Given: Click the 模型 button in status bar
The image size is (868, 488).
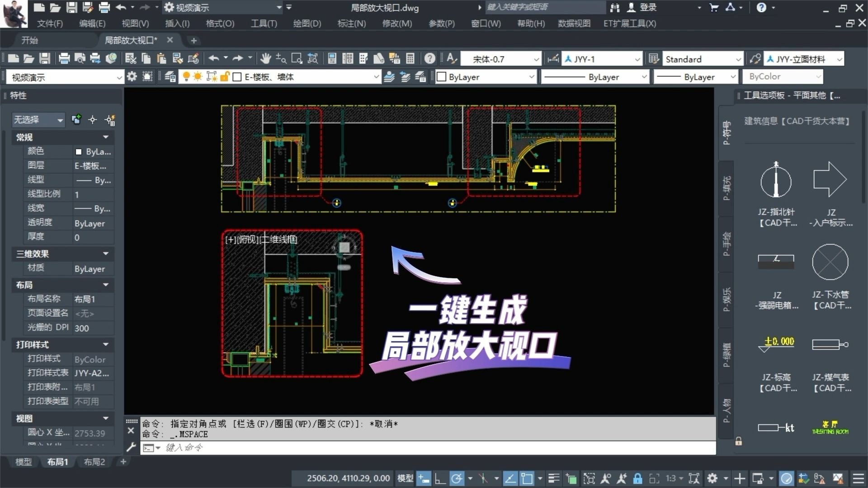Looking at the screenshot, I should [x=405, y=478].
